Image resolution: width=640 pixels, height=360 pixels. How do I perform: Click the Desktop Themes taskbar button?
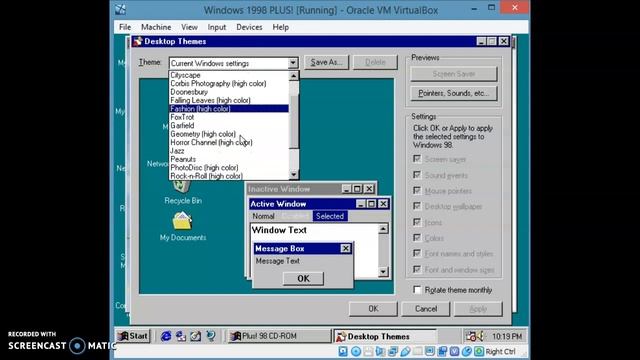(x=384, y=336)
